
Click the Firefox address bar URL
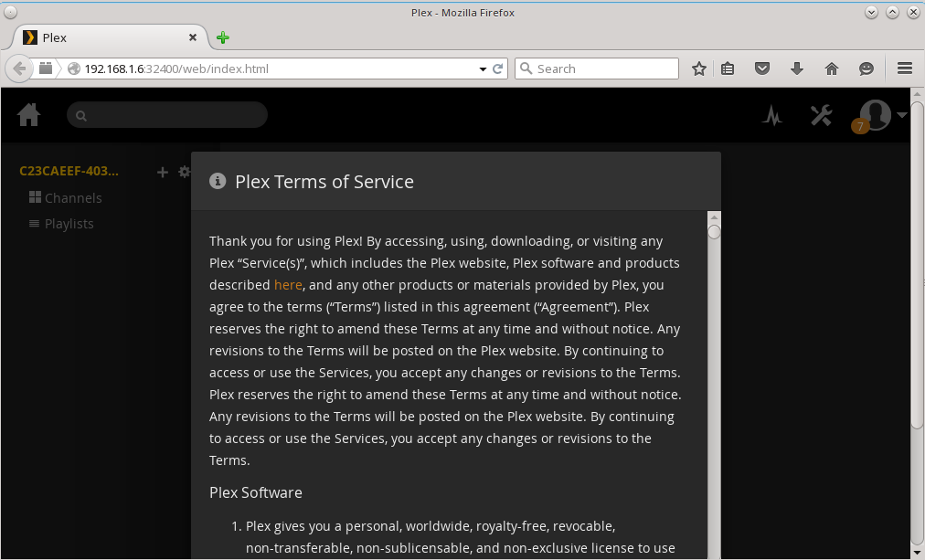pyautogui.click(x=176, y=69)
